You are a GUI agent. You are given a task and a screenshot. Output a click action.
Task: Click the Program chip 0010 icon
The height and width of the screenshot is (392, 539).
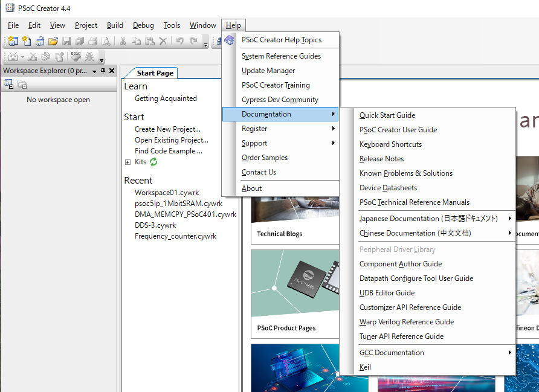click(76, 57)
